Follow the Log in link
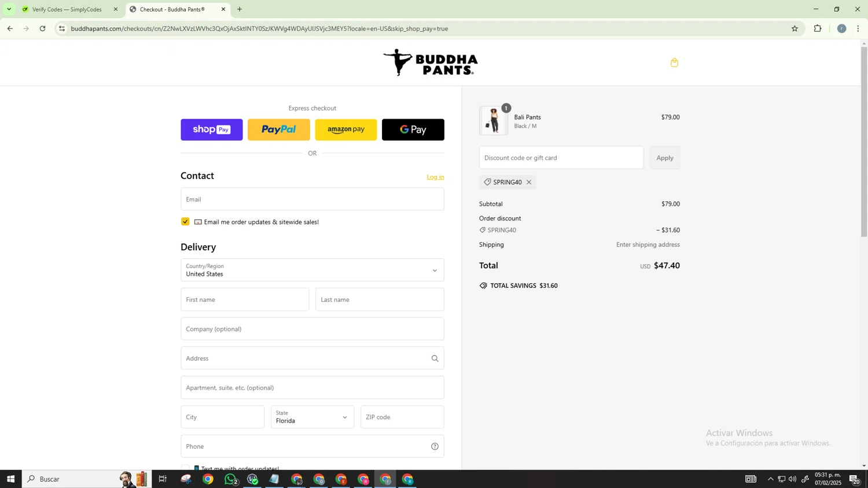Image resolution: width=868 pixels, height=488 pixels. 435,177
